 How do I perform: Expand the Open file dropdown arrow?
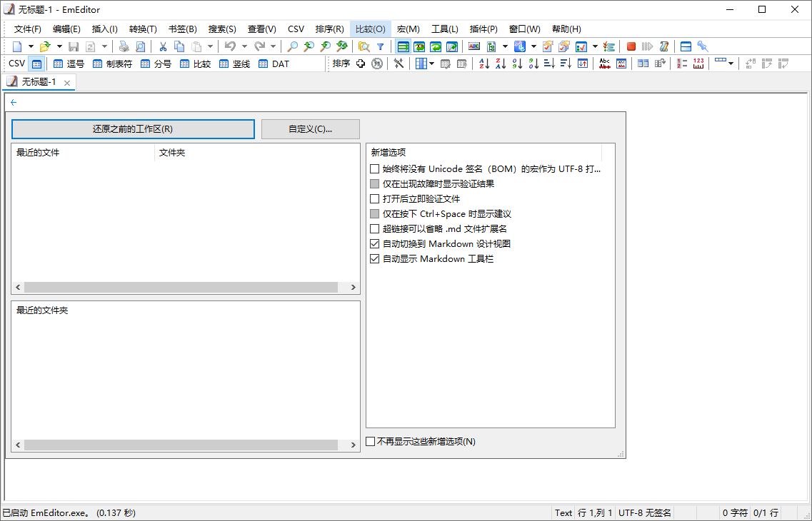[59, 46]
